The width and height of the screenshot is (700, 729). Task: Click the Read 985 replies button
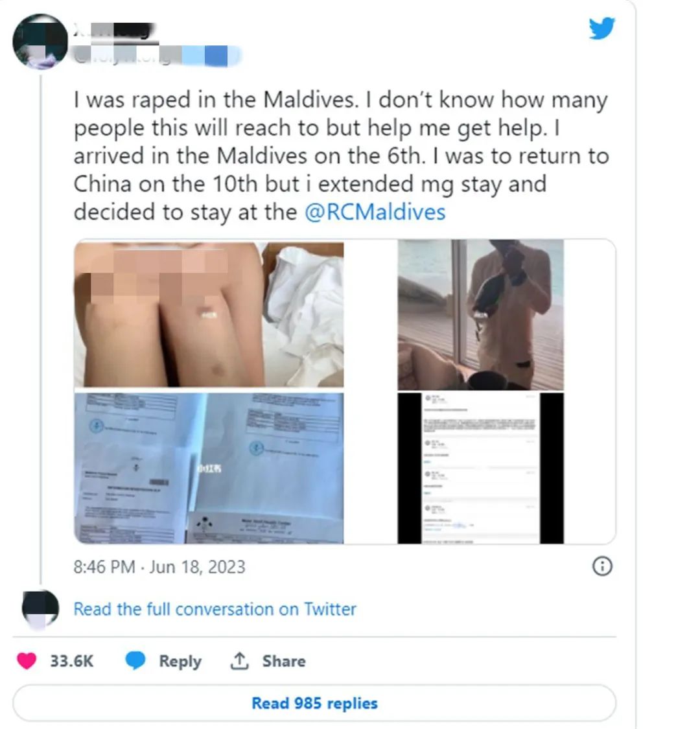point(314,703)
